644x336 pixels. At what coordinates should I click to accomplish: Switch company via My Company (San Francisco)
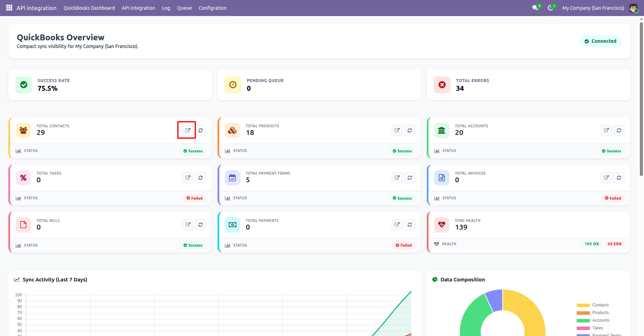tap(593, 8)
